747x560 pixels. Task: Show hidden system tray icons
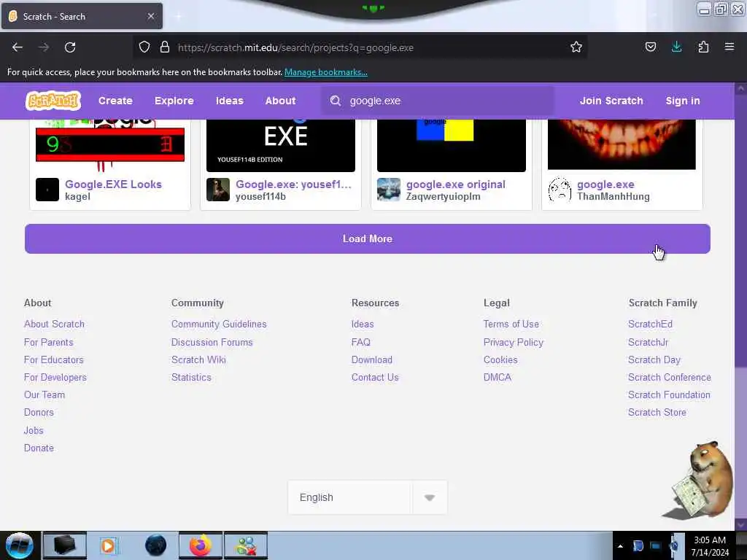pyautogui.click(x=620, y=546)
